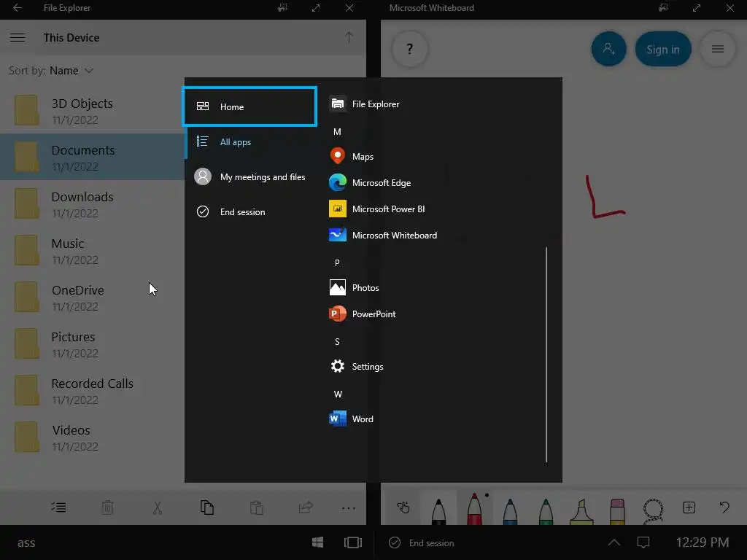This screenshot has width=747, height=560.
Task: Open more options ellipsis in File Explorer
Action: pos(349,508)
